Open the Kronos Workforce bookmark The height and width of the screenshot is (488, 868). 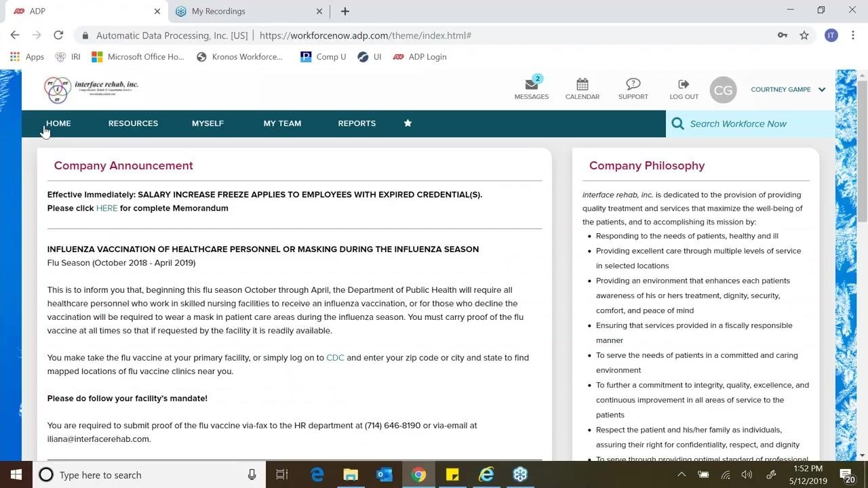pos(239,57)
